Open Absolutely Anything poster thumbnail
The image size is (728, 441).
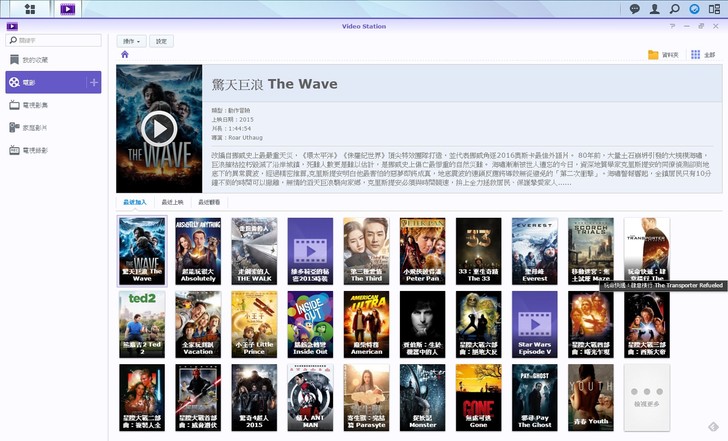(x=198, y=251)
